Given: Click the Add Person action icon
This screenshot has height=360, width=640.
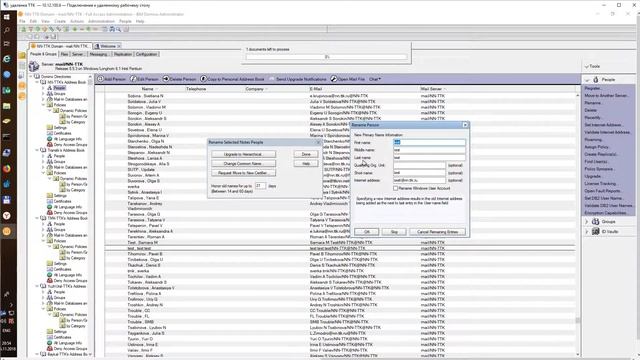Looking at the screenshot, I should point(100,79).
